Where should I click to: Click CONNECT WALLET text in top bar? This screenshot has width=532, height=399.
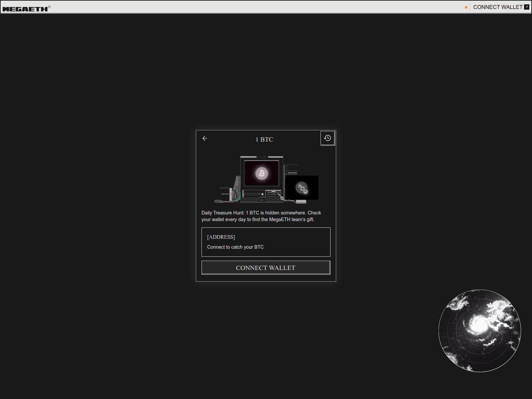pos(497,7)
